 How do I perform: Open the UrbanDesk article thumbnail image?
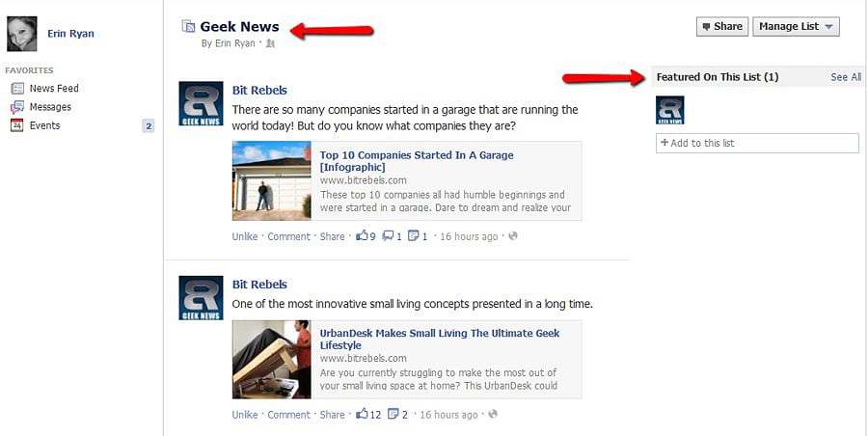coord(272,359)
